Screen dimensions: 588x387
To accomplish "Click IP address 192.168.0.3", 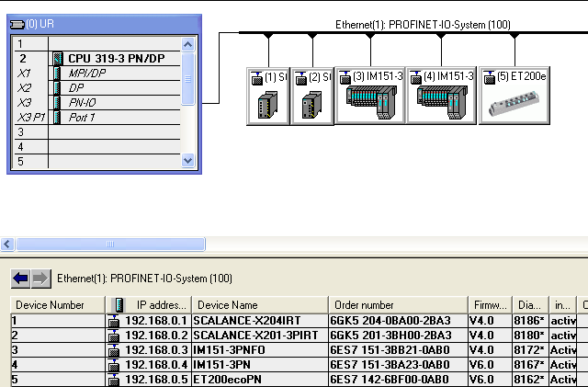I will tap(156, 350).
